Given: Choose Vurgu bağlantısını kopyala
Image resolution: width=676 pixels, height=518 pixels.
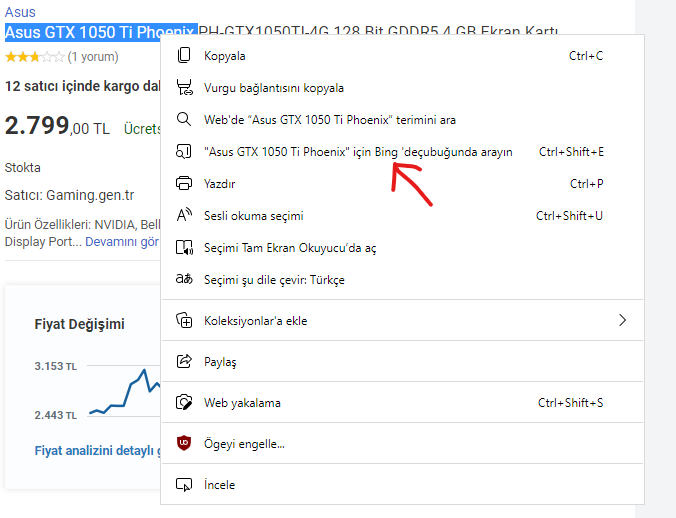Looking at the screenshot, I should pyautogui.click(x=402, y=87).
